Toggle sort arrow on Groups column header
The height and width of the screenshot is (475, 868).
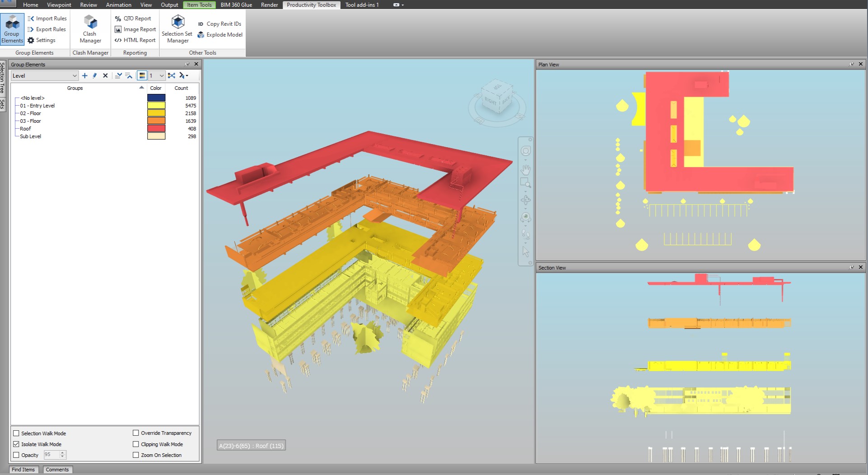pos(141,88)
